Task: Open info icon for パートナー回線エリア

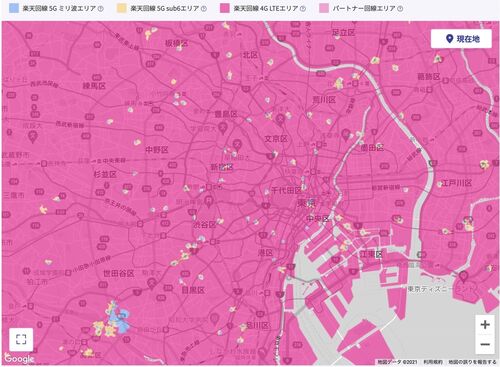Action: 400,9
